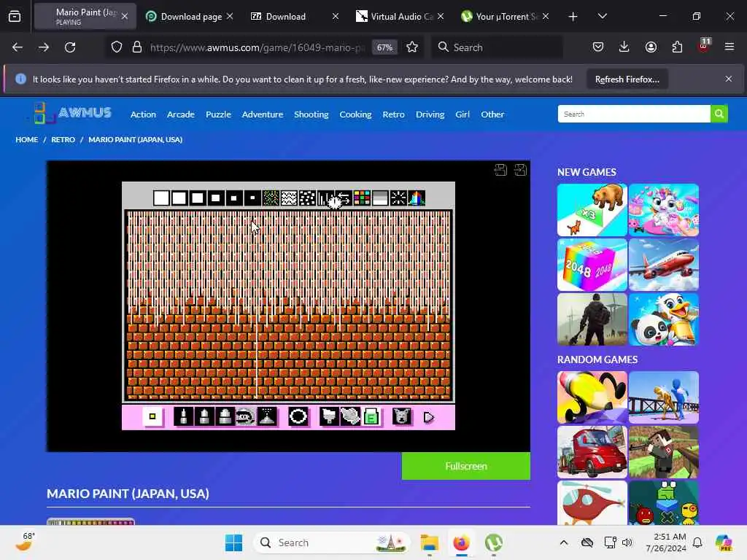This screenshot has height=560, width=747.
Task: Go to the HOME breadcrumb link
Action: tap(27, 139)
